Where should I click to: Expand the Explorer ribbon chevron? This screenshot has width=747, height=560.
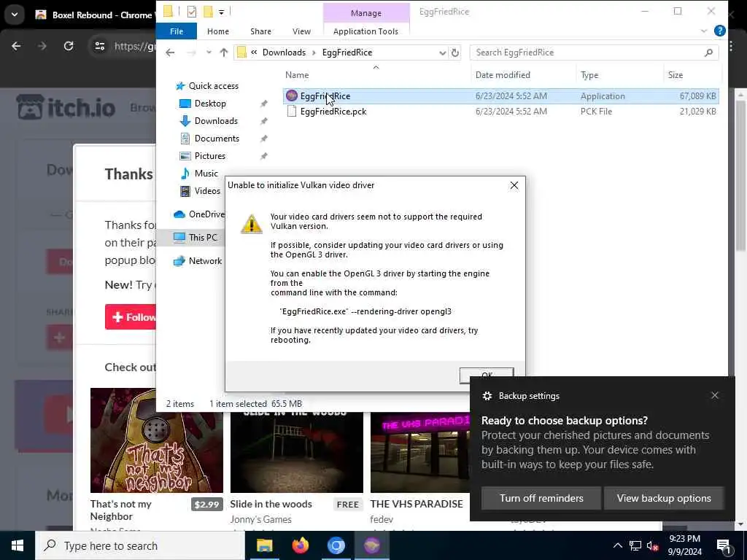704,31
